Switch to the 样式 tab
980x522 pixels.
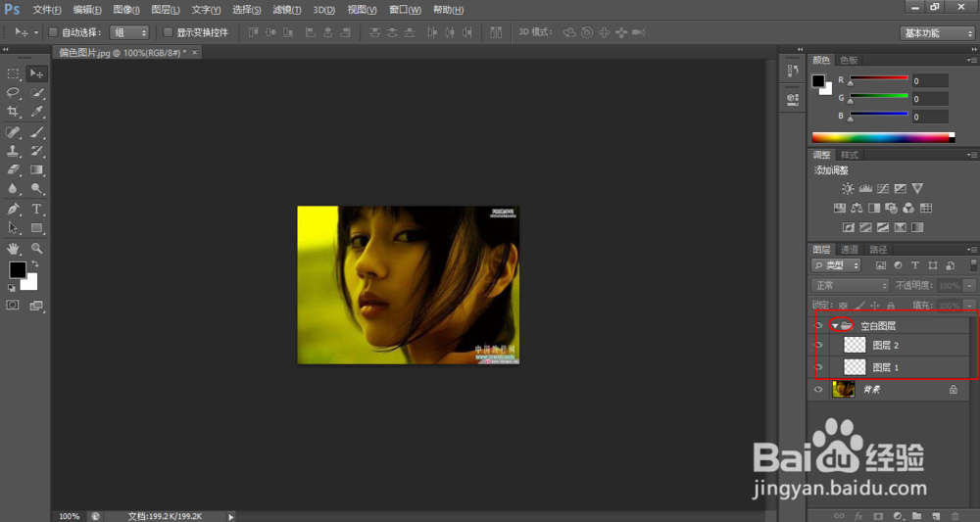tap(849, 155)
